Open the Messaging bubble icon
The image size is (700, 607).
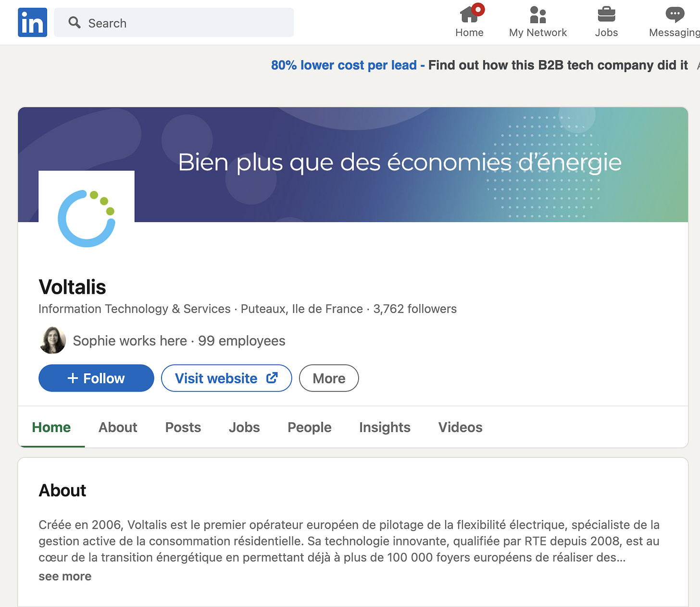coord(675,14)
